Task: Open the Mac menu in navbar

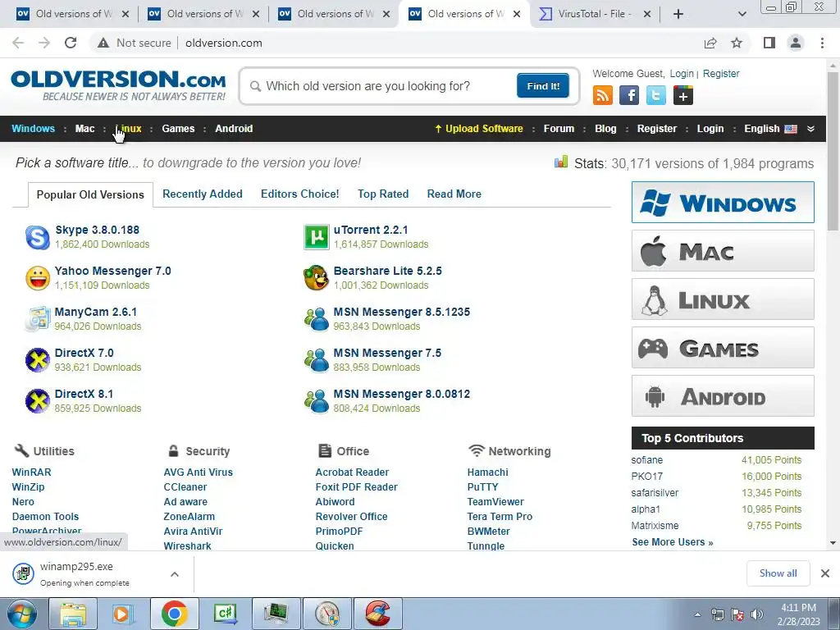Action: pyautogui.click(x=84, y=129)
